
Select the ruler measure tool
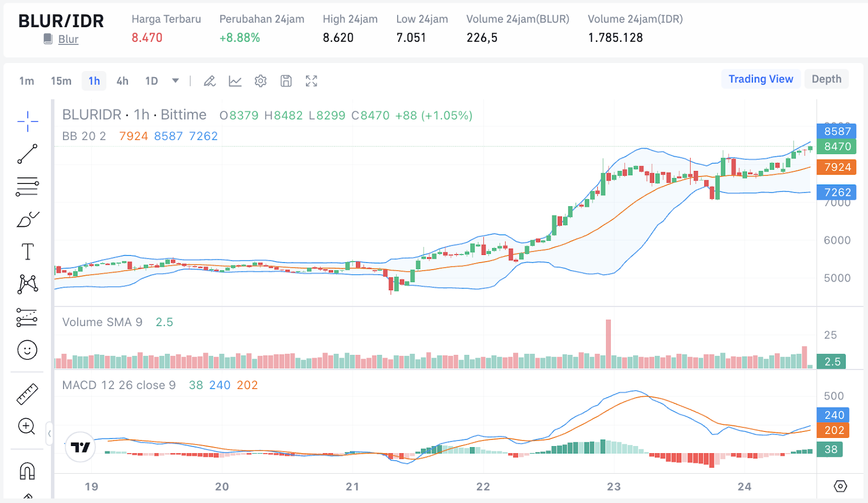(x=27, y=394)
